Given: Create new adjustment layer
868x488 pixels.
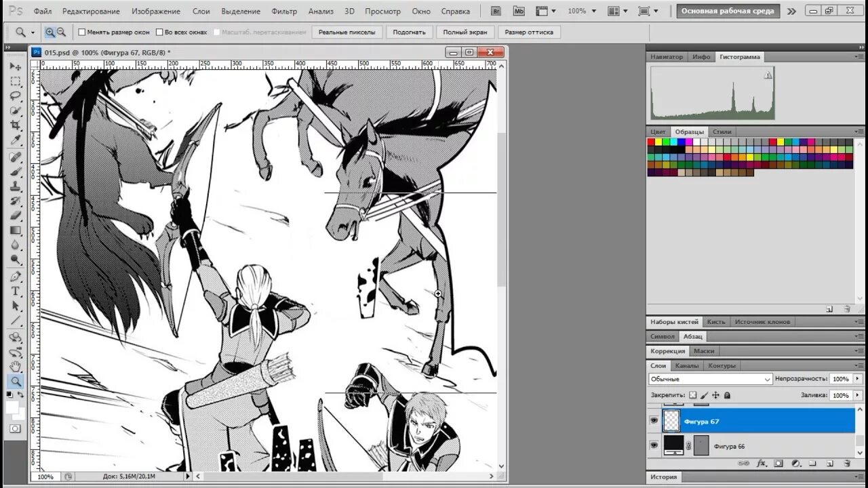Looking at the screenshot, I should [x=795, y=464].
